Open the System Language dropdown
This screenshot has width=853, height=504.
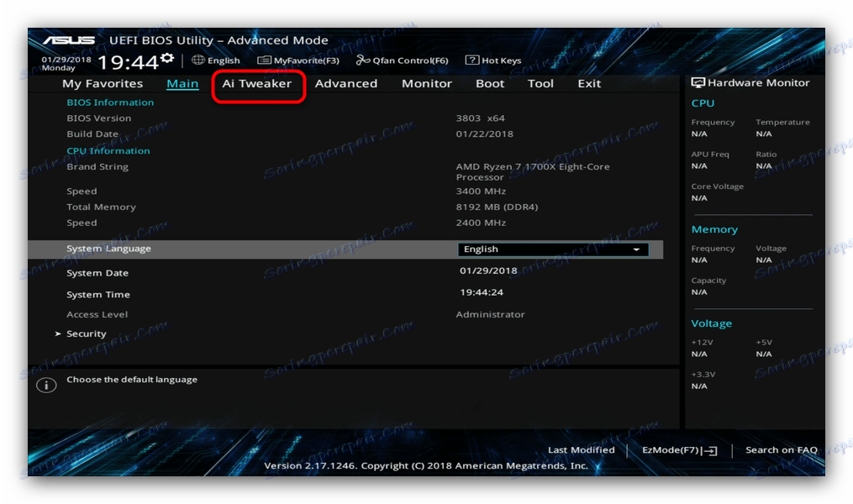coord(553,249)
